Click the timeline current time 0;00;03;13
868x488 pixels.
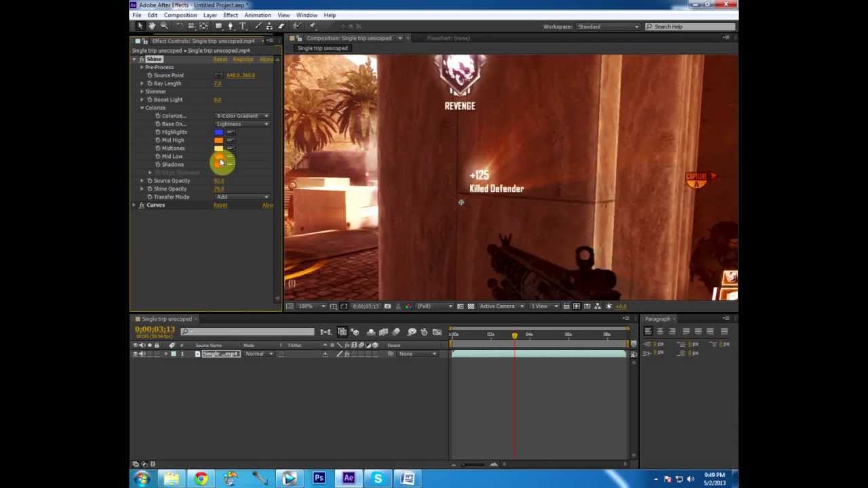click(x=155, y=329)
